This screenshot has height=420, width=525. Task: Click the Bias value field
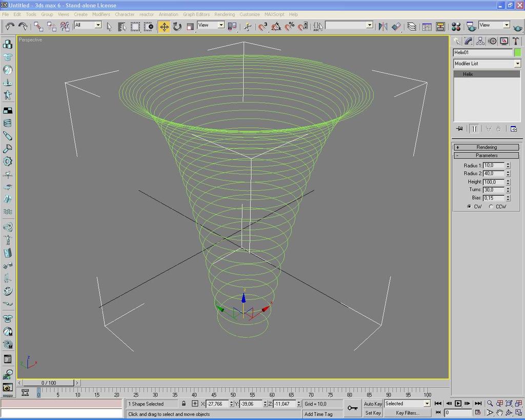pos(494,198)
